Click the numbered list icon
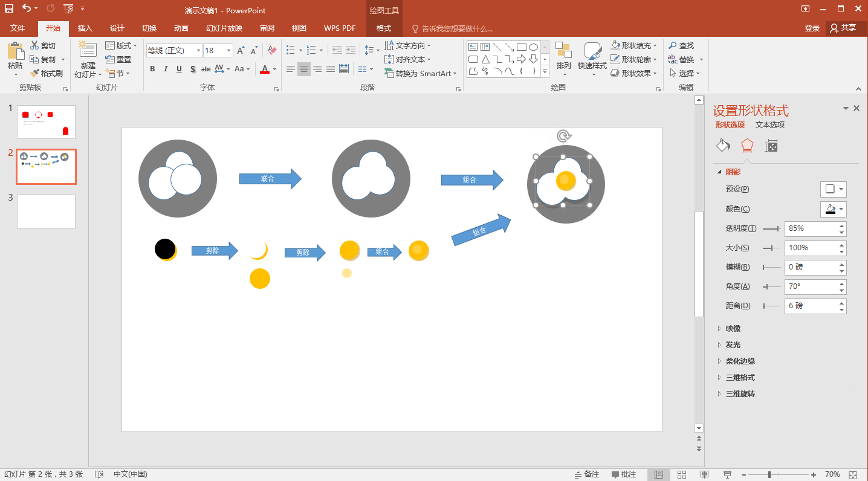868x481 pixels. pos(312,50)
